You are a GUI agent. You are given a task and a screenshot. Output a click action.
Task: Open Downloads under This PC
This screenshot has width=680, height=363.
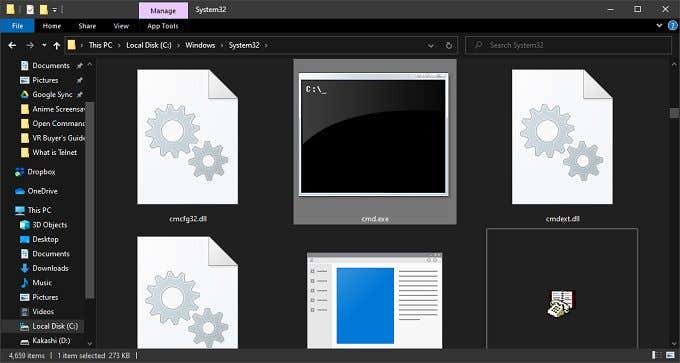[50, 268]
